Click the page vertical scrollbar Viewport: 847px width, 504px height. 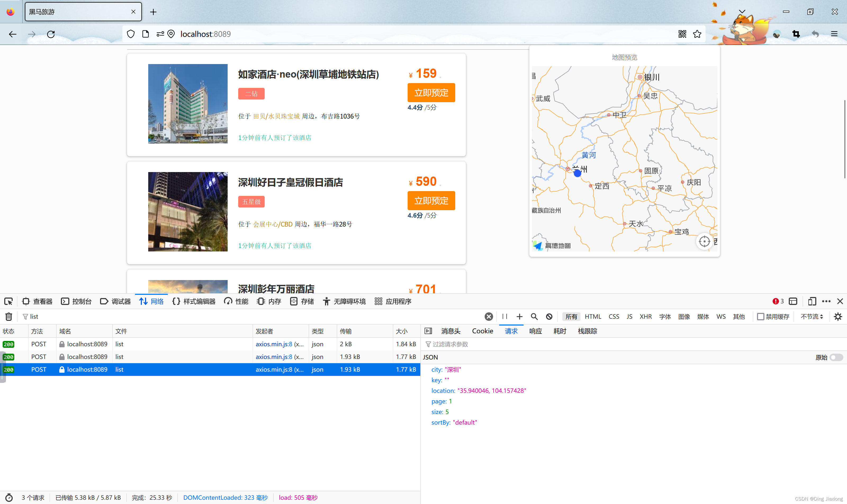845,139
